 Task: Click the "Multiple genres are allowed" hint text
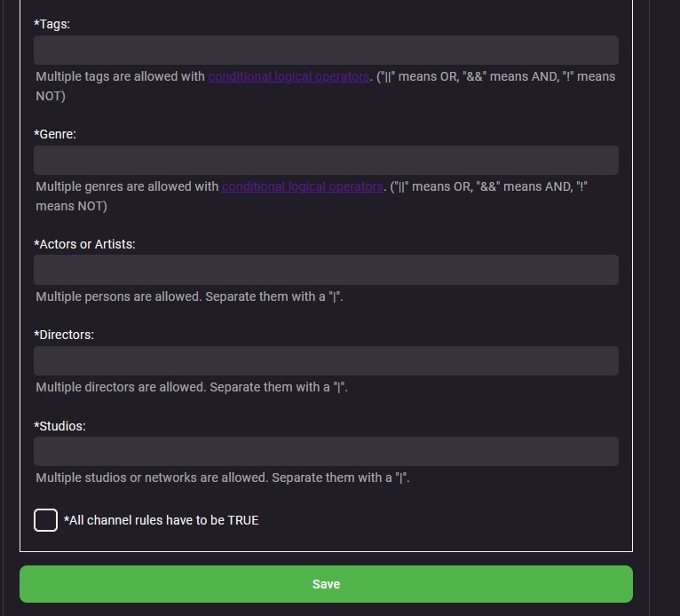pos(127,186)
